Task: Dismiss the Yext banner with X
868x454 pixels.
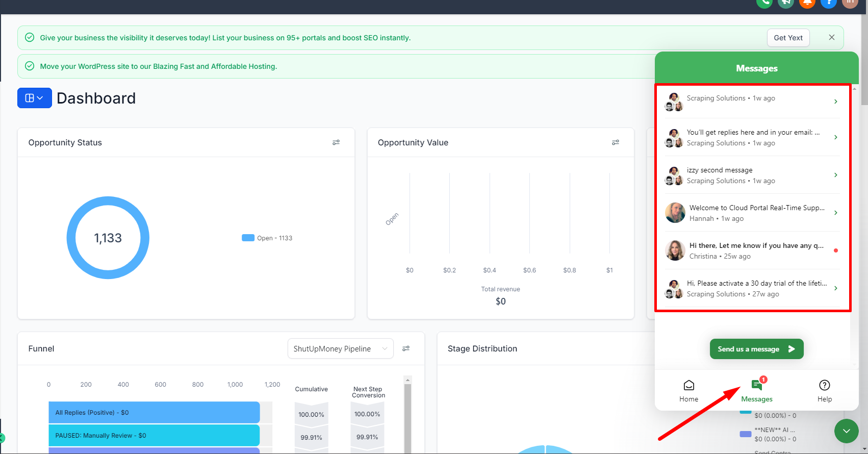Action: click(x=832, y=37)
